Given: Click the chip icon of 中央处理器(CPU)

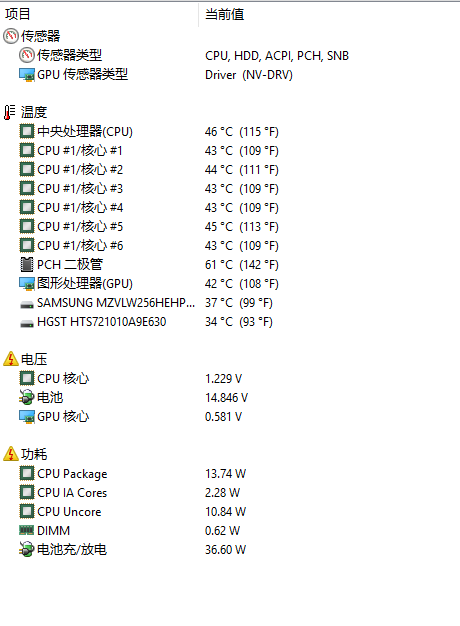Looking at the screenshot, I should 27,131.
